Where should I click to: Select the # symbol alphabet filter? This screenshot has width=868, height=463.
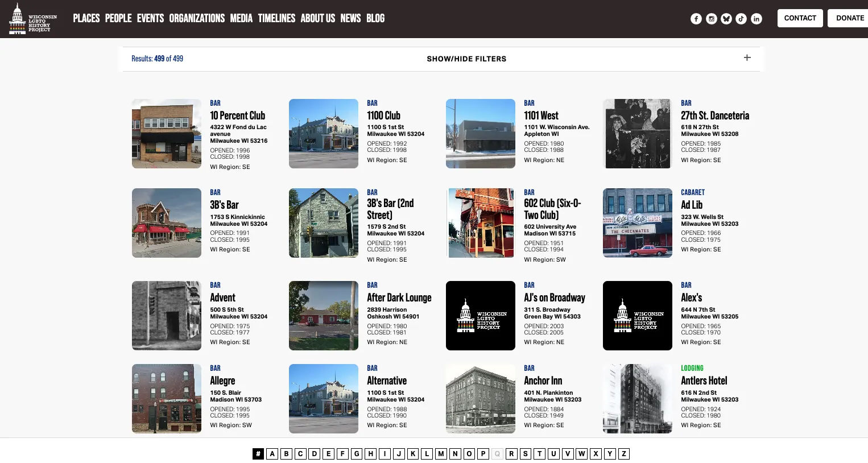pyautogui.click(x=258, y=453)
